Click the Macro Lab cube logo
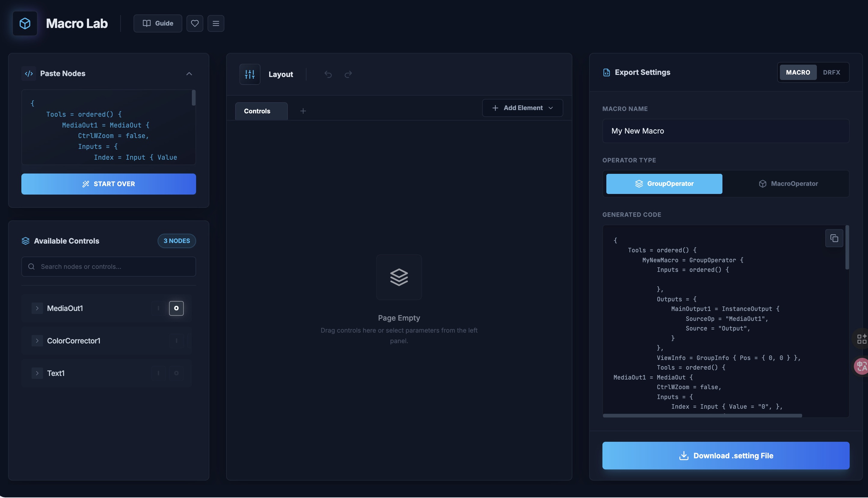 [25, 23]
